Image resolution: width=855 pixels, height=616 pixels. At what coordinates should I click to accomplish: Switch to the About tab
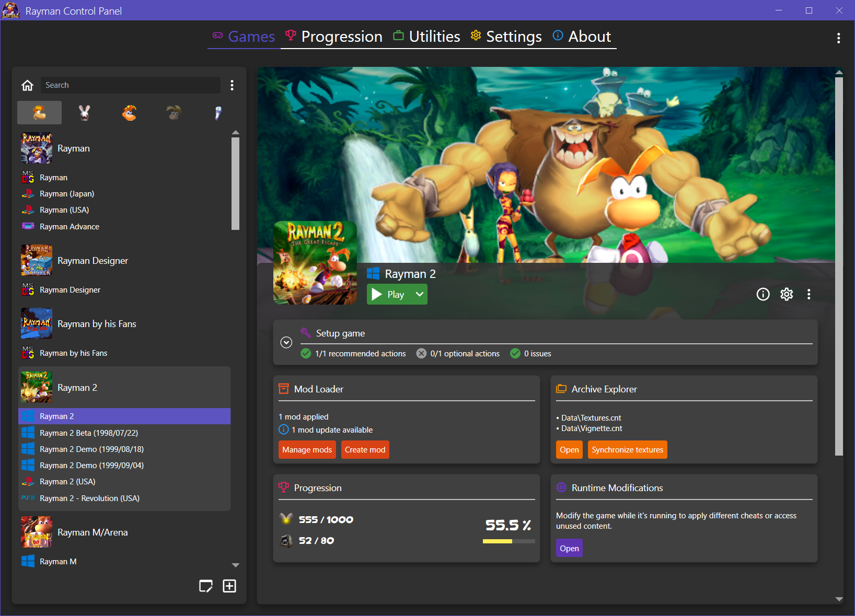(582, 37)
